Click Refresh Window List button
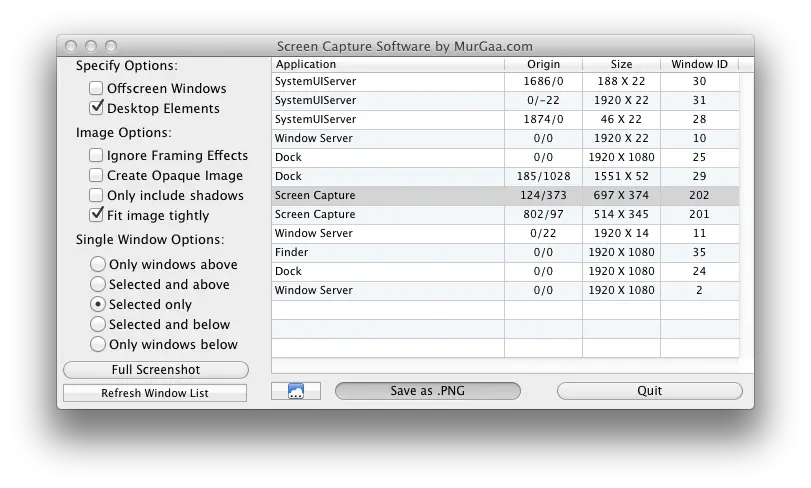This screenshot has height=488, width=811. pyautogui.click(x=154, y=393)
